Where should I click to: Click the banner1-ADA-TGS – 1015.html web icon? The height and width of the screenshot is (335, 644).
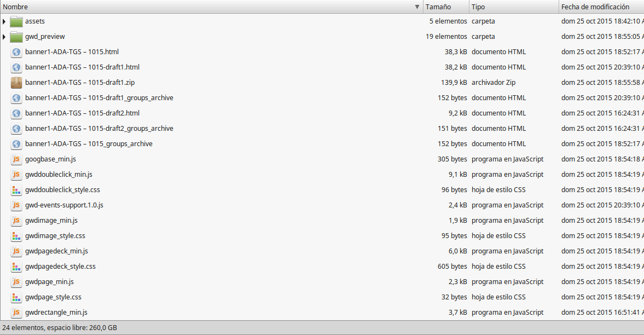(16, 52)
